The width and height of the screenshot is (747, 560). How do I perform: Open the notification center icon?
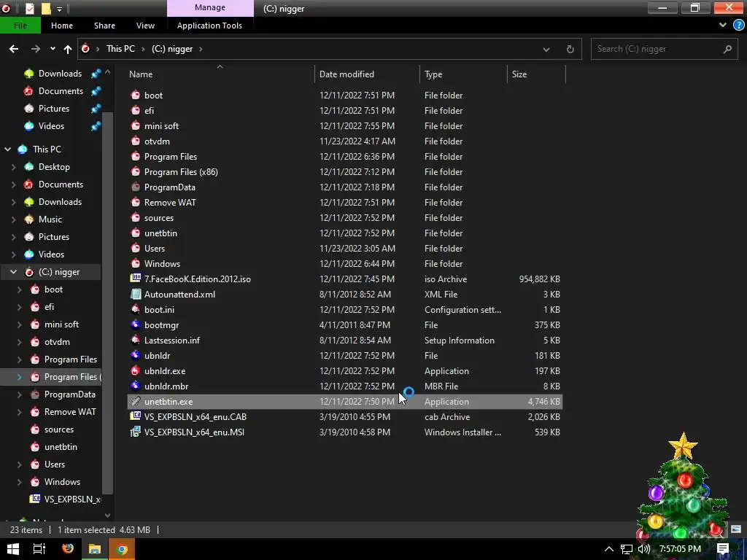pyautogui.click(x=723, y=548)
